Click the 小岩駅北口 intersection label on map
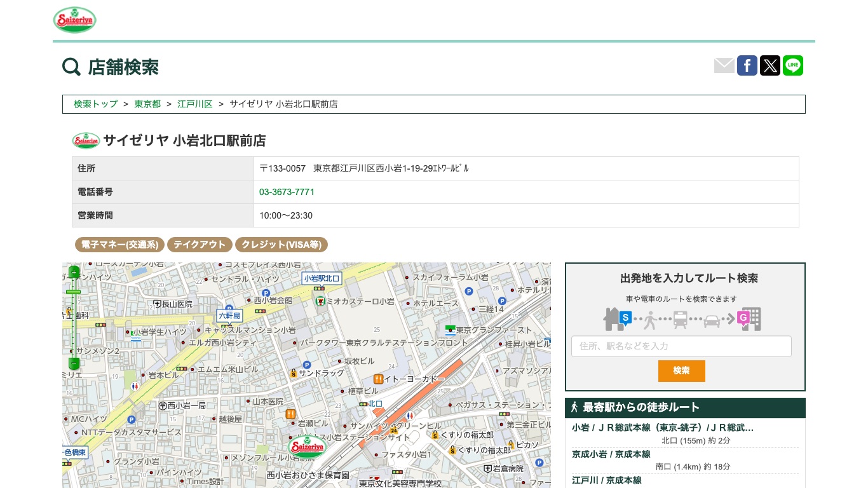 [322, 278]
